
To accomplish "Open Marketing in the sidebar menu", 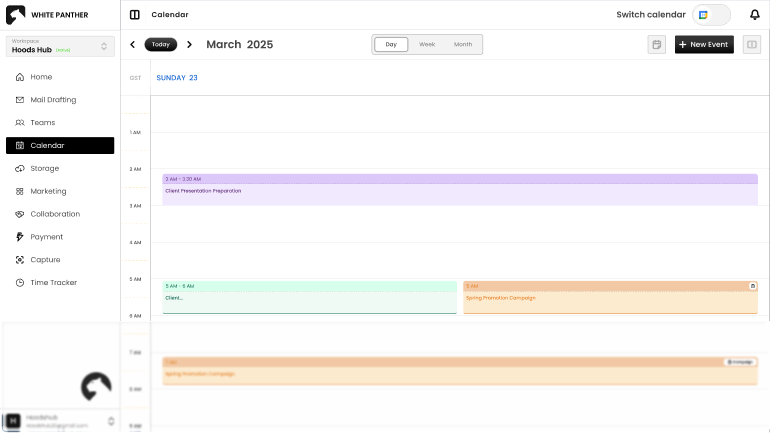I will (x=48, y=191).
